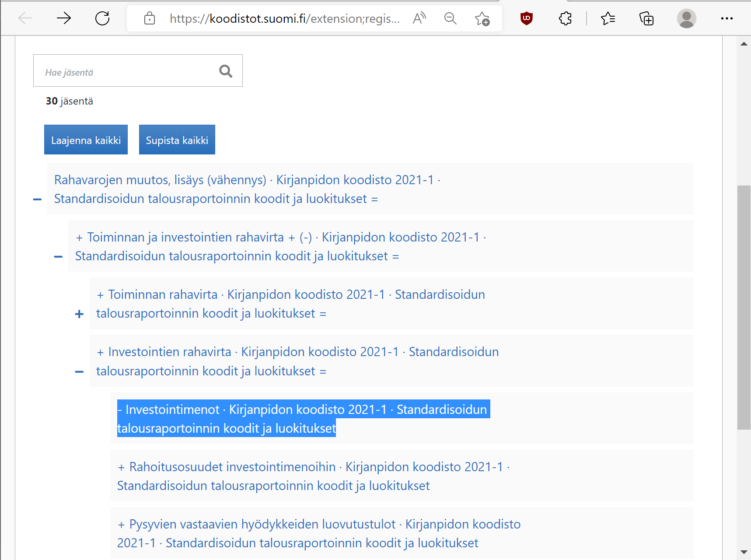Click the user profile avatar
This screenshot has height=560, width=751.
click(x=686, y=18)
